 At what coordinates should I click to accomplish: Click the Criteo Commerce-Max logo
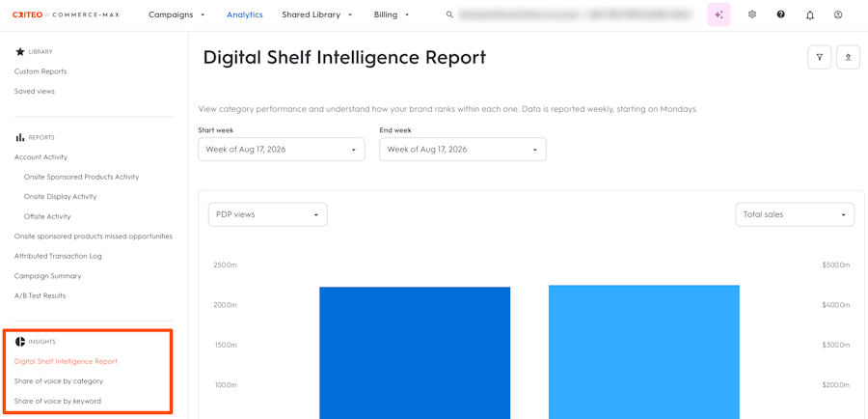click(66, 15)
